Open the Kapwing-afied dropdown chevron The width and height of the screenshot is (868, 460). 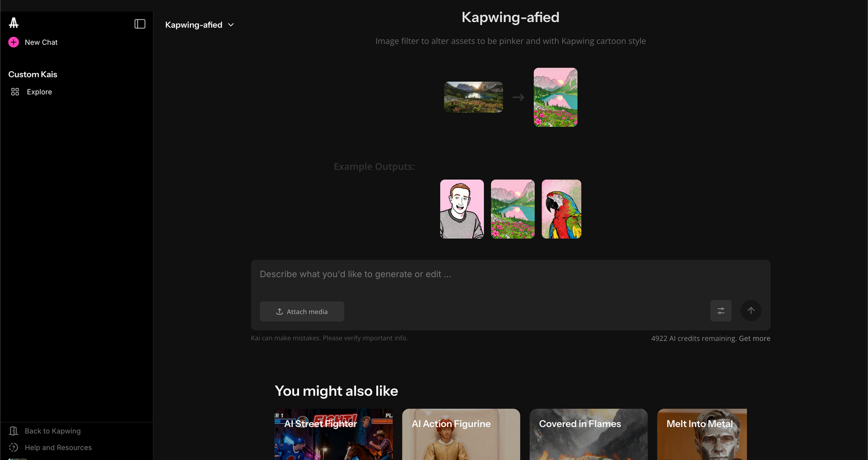tap(231, 25)
